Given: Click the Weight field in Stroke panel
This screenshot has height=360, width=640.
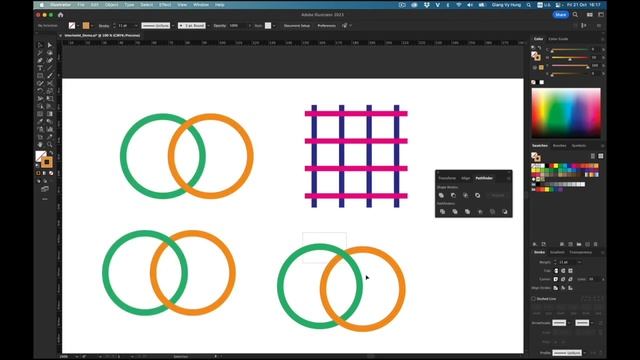Looking at the screenshot, I should point(567,262).
